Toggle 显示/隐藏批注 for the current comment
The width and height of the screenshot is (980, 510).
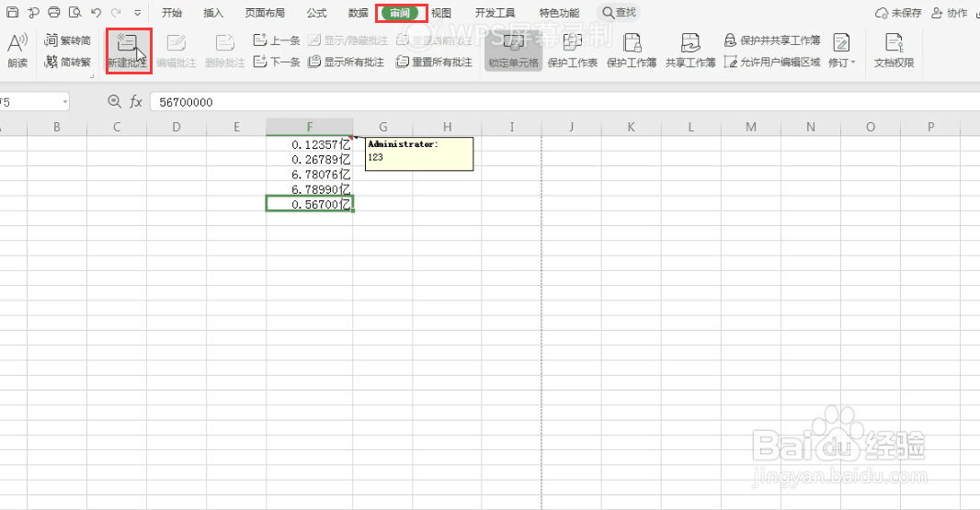click(x=348, y=40)
